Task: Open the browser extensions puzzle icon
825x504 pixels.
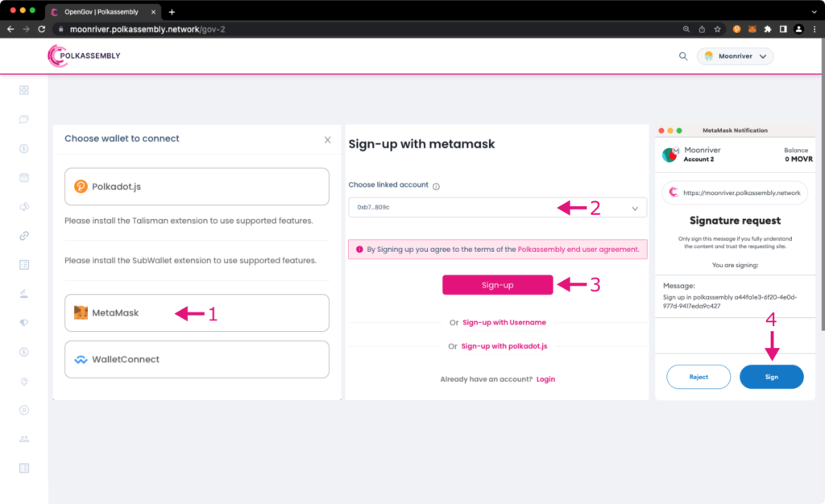Action: [x=768, y=30]
